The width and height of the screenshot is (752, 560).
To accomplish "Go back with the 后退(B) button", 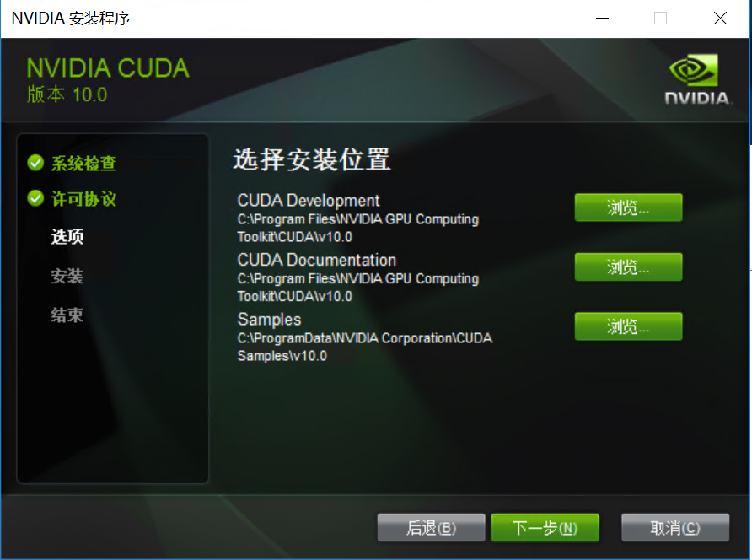I will point(431,528).
